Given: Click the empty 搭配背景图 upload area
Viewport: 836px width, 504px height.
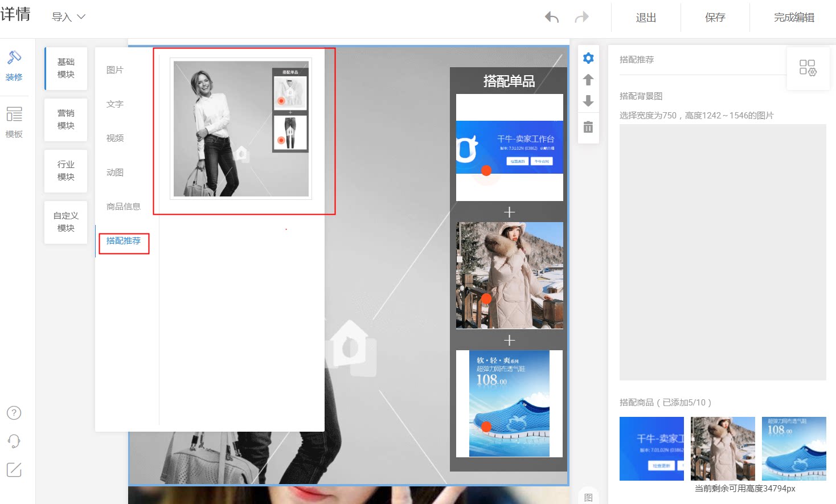Looking at the screenshot, I should coord(723,252).
